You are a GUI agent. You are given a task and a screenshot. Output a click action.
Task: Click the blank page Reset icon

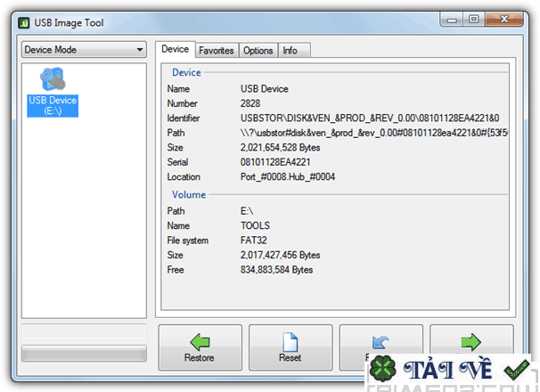point(290,342)
